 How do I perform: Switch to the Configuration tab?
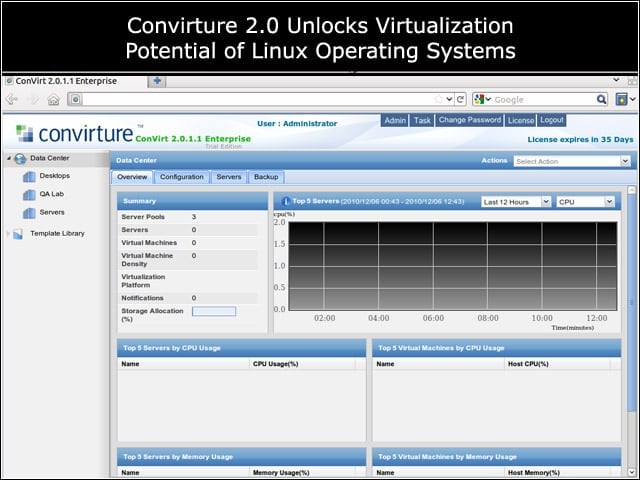coord(182,177)
